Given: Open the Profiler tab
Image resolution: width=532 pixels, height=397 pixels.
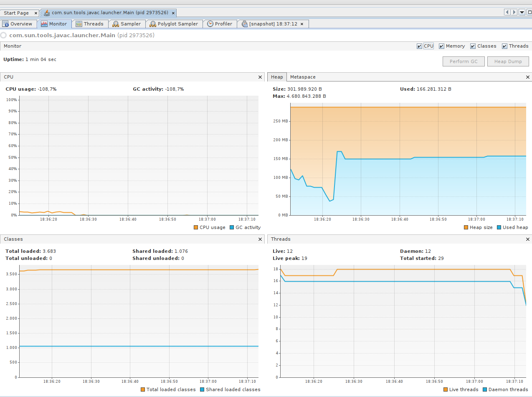Looking at the screenshot, I should (x=220, y=24).
